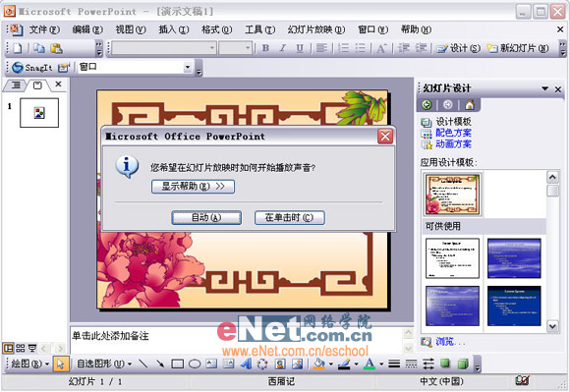Open the 插入 (Insert) menu
The width and height of the screenshot is (570, 392).
(x=173, y=29)
